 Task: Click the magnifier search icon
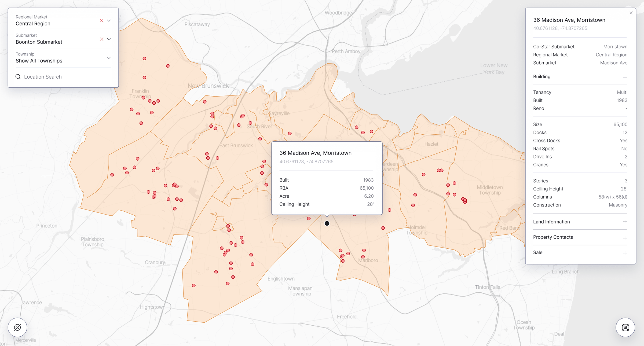tap(18, 77)
